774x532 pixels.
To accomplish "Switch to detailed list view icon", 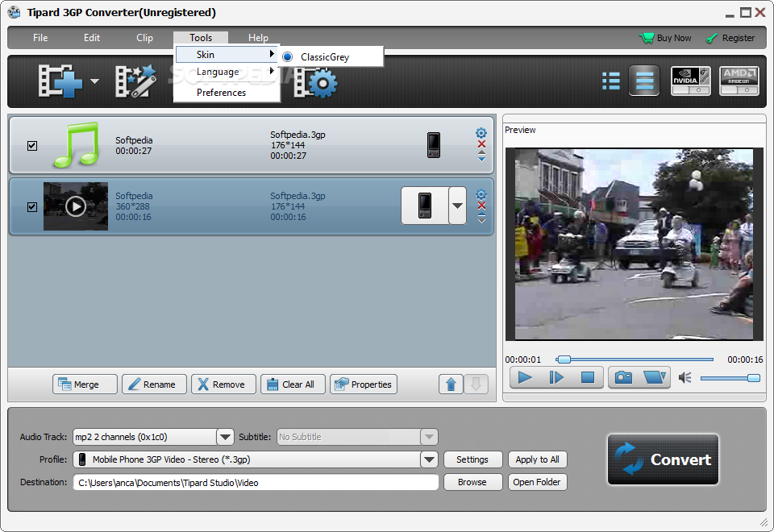I will click(x=611, y=81).
